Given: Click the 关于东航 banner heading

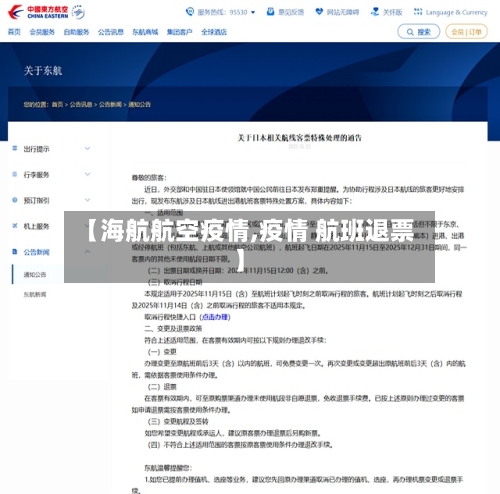Looking at the screenshot, I should (x=43, y=71).
